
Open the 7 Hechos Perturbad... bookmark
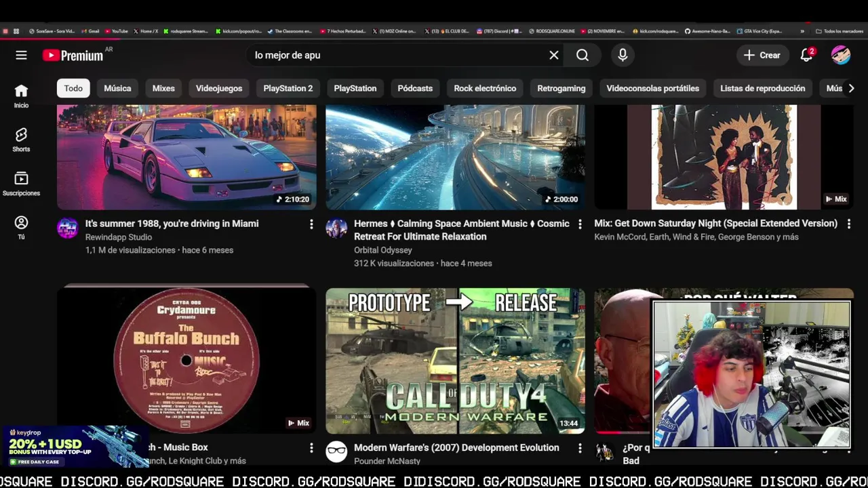(343, 31)
